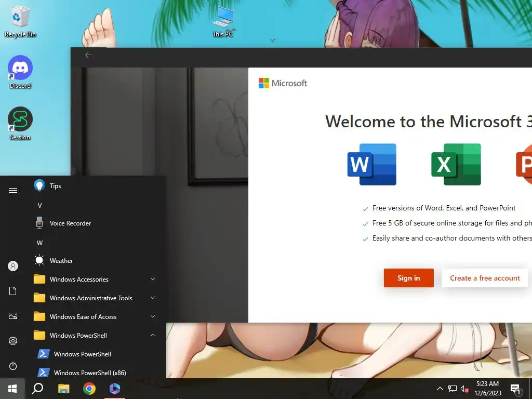Go back with the Office window arrow

[x=88, y=55]
